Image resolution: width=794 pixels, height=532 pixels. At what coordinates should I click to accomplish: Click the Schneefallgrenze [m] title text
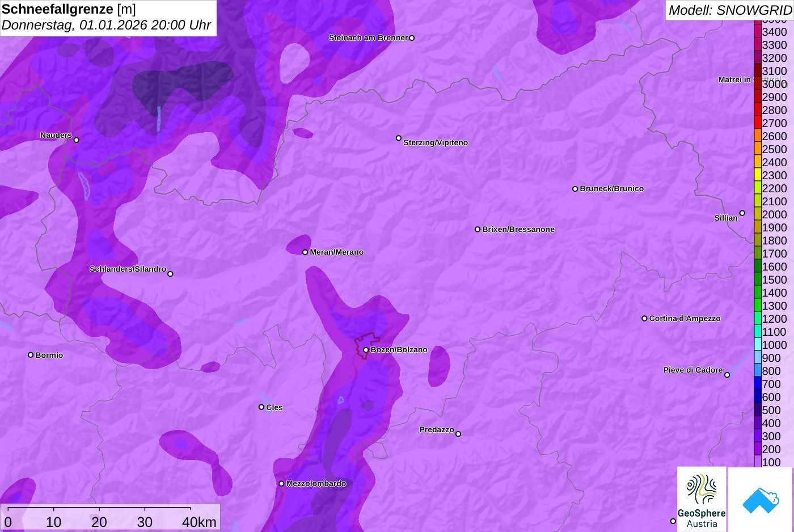69,9
